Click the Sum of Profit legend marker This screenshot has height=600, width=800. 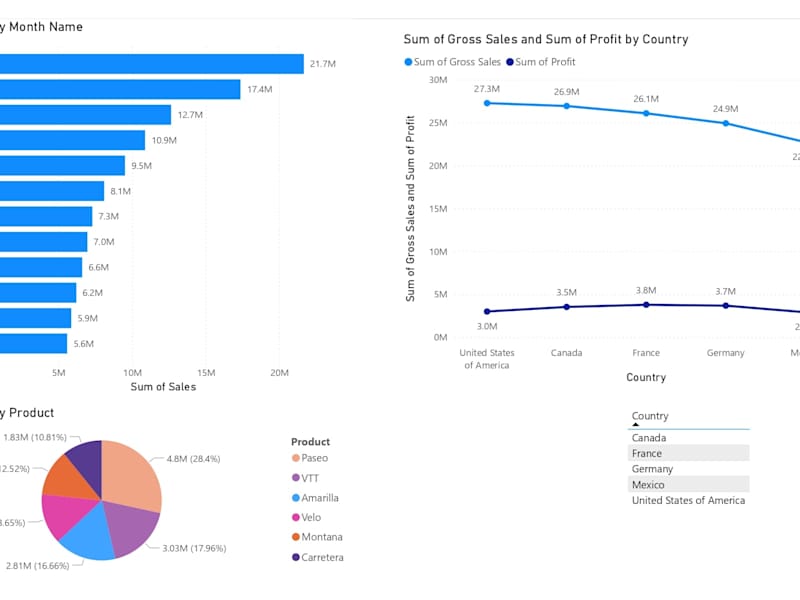[510, 62]
